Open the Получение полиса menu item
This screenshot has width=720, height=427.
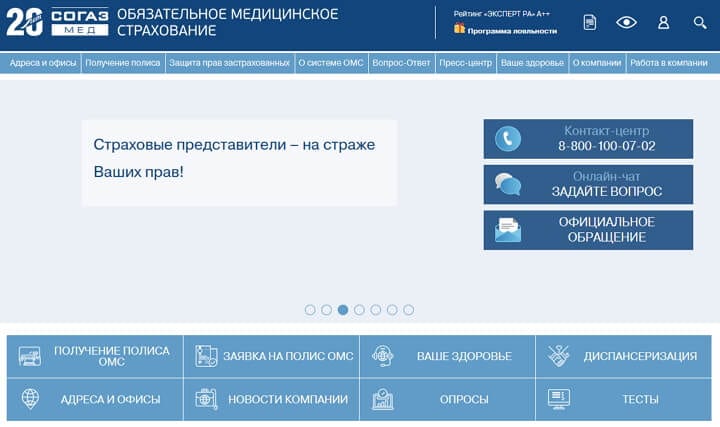123,62
